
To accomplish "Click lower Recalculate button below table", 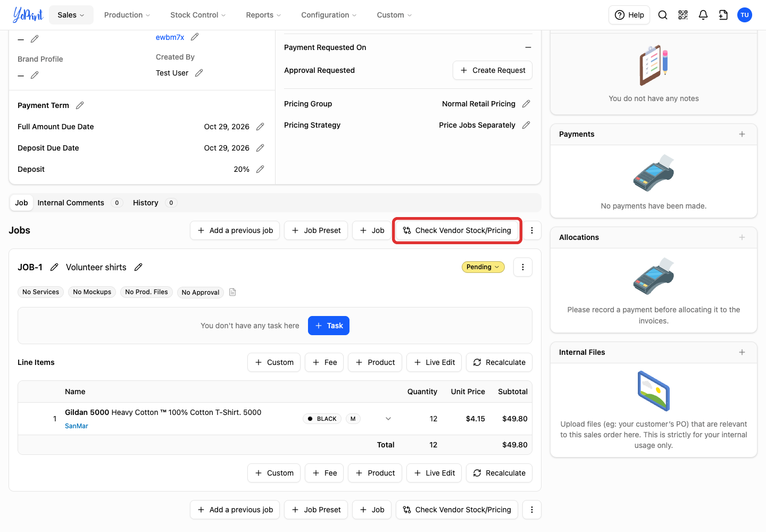I will pyautogui.click(x=499, y=473).
